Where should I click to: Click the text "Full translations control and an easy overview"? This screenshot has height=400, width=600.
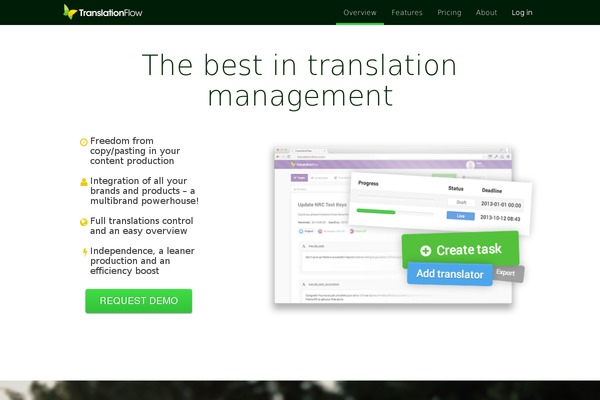click(142, 226)
